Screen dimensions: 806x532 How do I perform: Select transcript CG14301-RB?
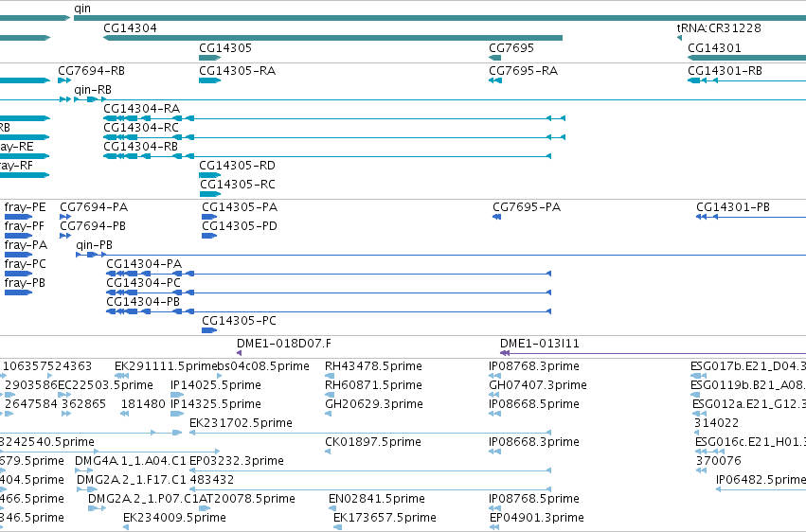point(747,80)
